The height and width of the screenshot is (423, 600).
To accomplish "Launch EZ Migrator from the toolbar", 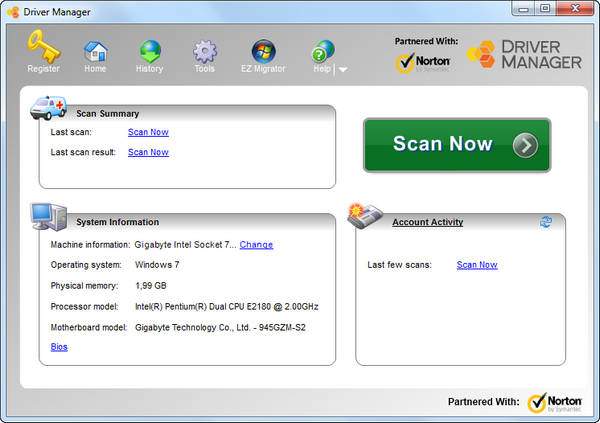I will tap(264, 50).
